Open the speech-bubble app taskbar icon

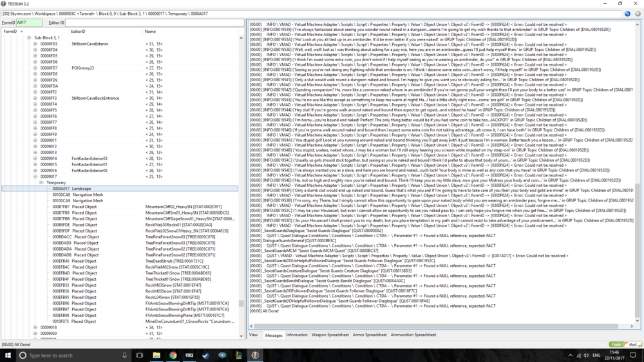[x=222, y=355]
